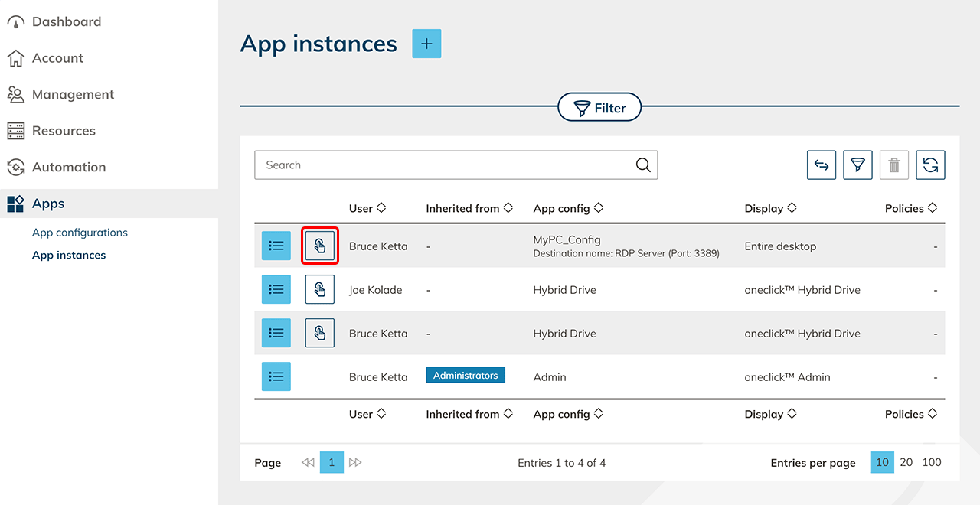Open App configurations in the sidebar
The image size is (980, 505).
pyautogui.click(x=80, y=233)
